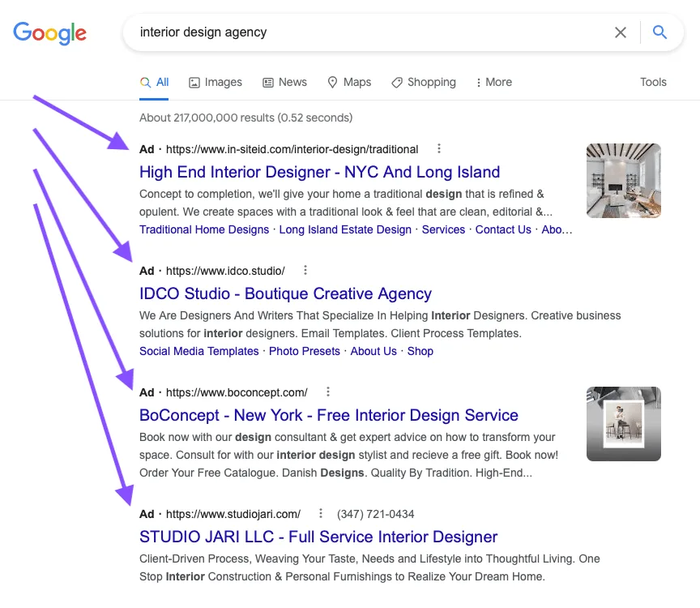Switch to the Images tab

click(216, 82)
